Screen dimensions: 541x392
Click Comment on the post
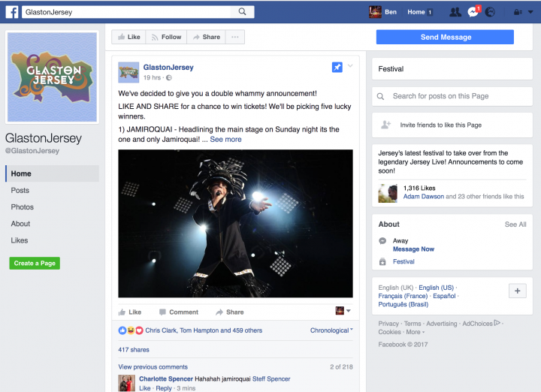[x=179, y=312]
